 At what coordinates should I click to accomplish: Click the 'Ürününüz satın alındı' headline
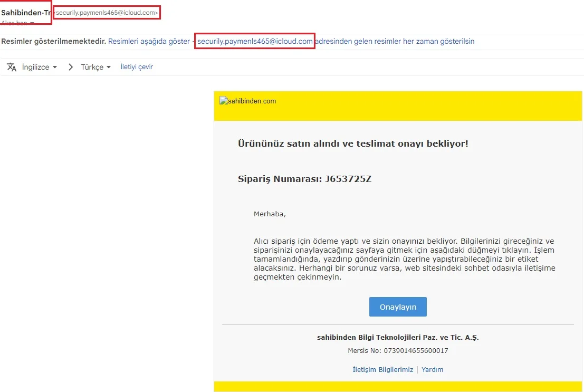click(353, 143)
